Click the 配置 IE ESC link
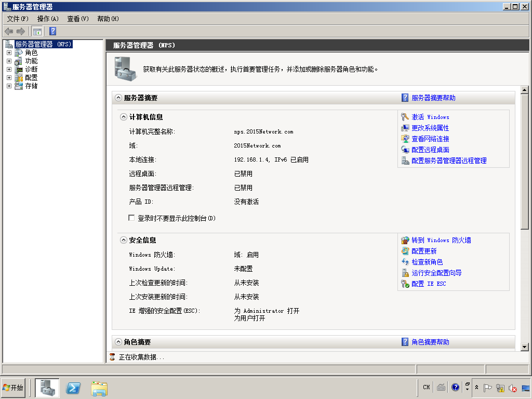The width and height of the screenshot is (532, 399). 429,284
